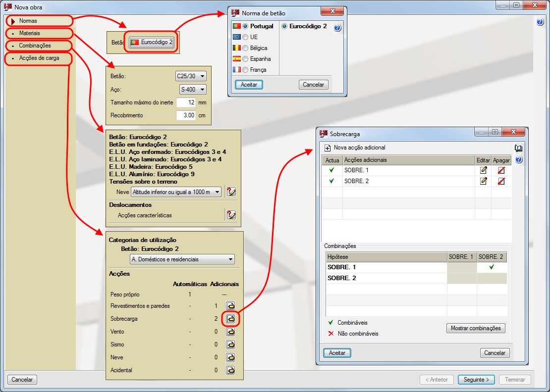Open Sobrecarga additional actions editor icon
The image size is (550, 392).
point(230,319)
